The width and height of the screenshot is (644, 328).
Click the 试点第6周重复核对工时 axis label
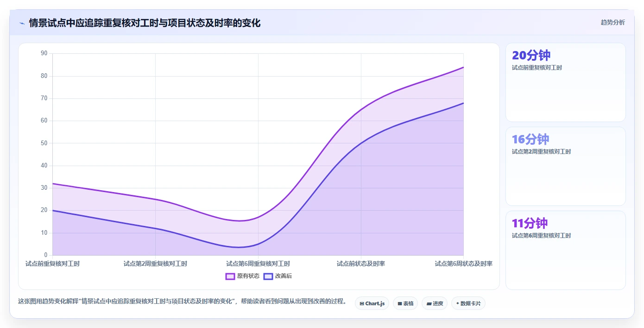(258, 264)
